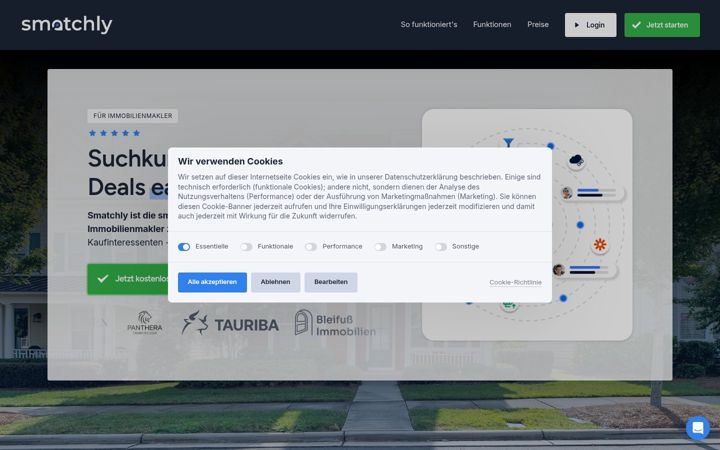
Task: Click the Wir verwenden Cookies heading
Action: pos(230,161)
